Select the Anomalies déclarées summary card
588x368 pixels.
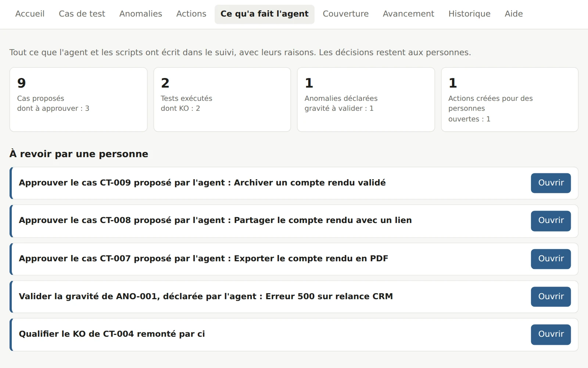(x=366, y=99)
